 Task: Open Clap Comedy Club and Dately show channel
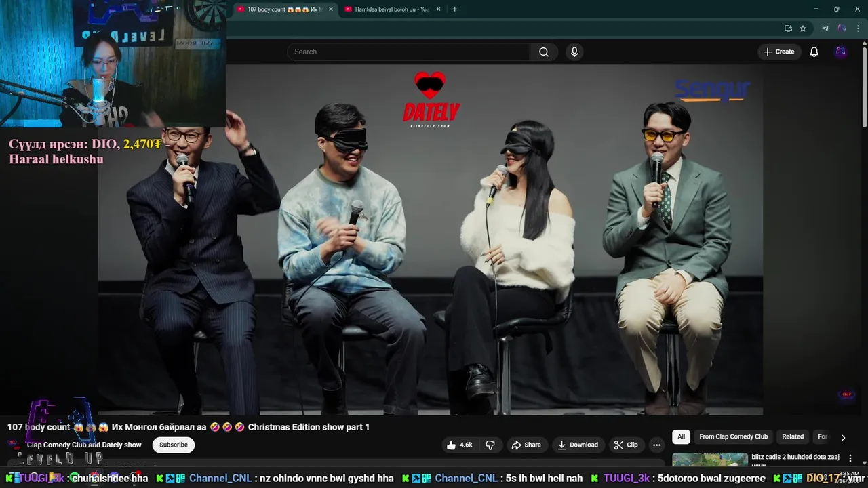(84, 445)
